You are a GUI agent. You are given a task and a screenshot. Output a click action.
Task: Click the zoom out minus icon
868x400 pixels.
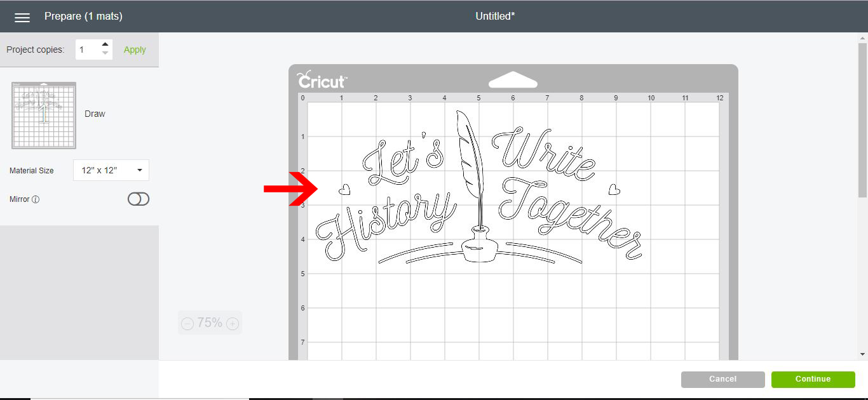(x=187, y=323)
